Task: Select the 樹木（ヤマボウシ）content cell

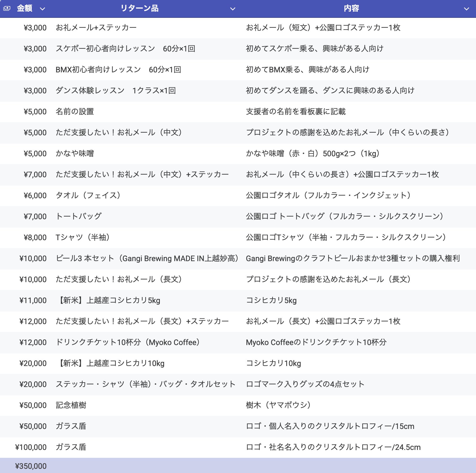Action: click(278, 405)
